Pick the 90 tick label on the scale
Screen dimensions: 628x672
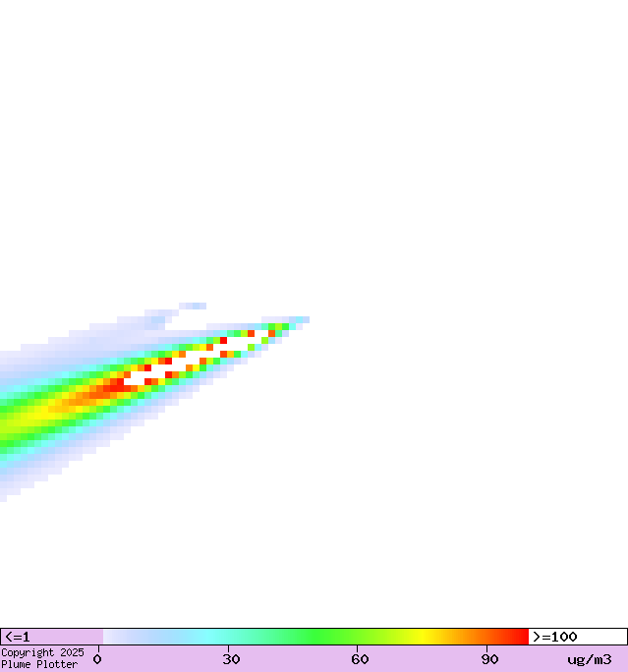(x=489, y=659)
